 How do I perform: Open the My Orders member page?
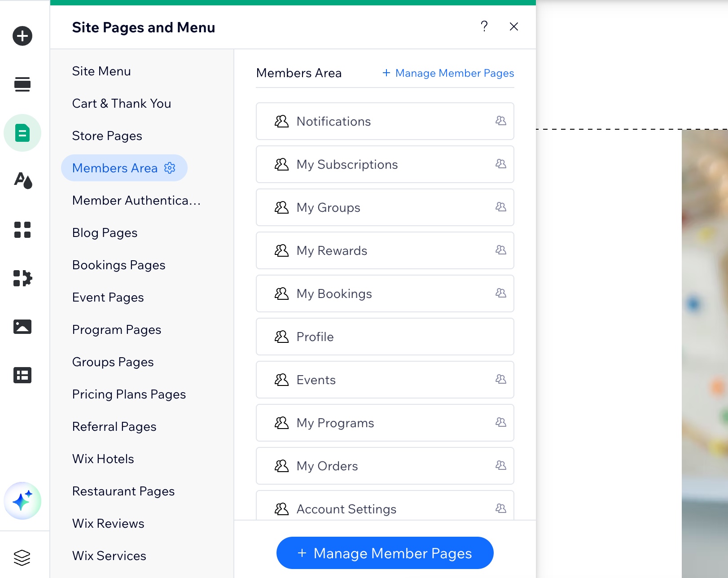[x=385, y=466]
